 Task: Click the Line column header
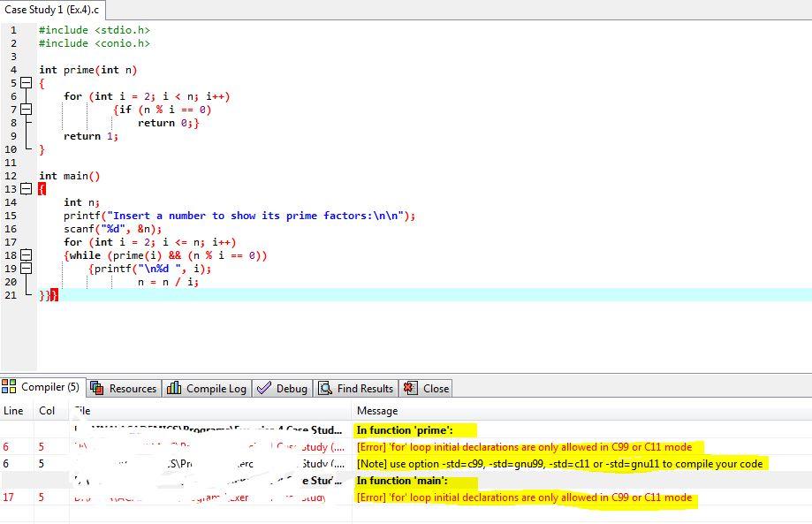(x=14, y=410)
